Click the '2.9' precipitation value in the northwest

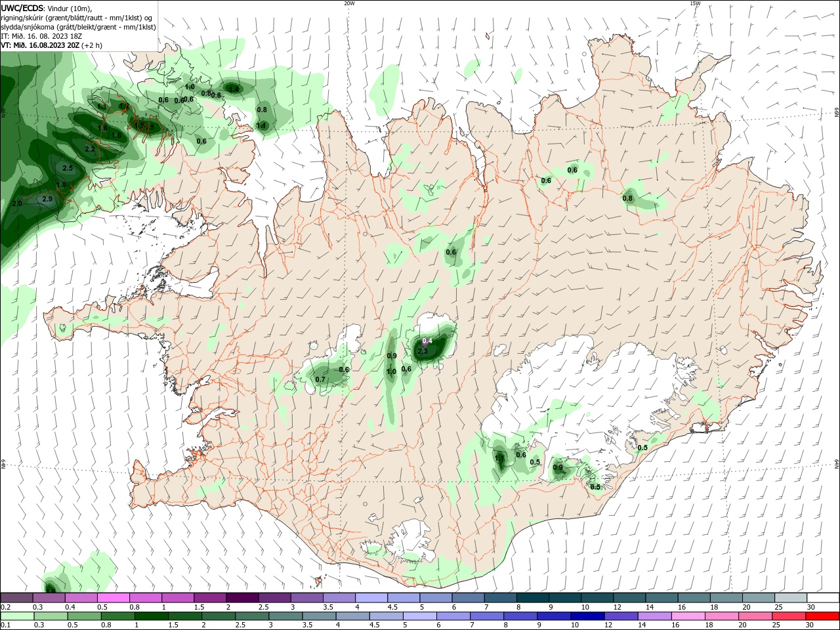(x=47, y=199)
